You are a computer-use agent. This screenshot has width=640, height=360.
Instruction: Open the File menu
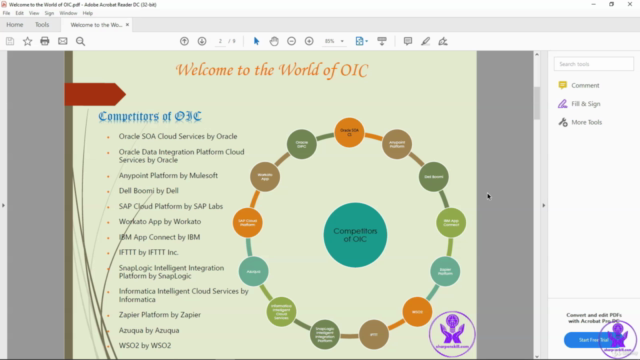(x=7, y=13)
